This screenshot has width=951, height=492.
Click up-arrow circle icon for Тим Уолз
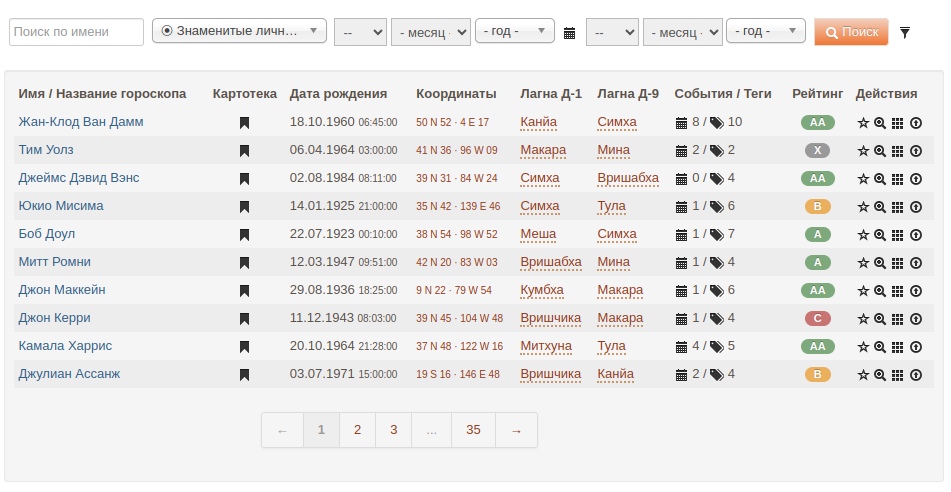(916, 151)
